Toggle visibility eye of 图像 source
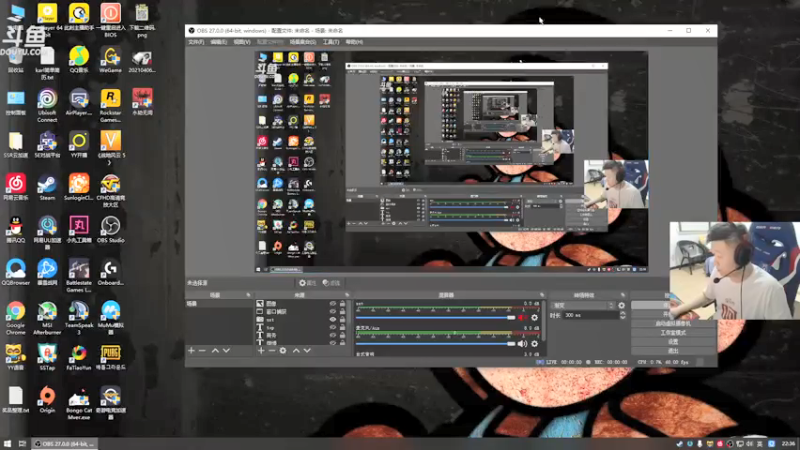Screen dimensions: 800x450 click(x=333, y=304)
